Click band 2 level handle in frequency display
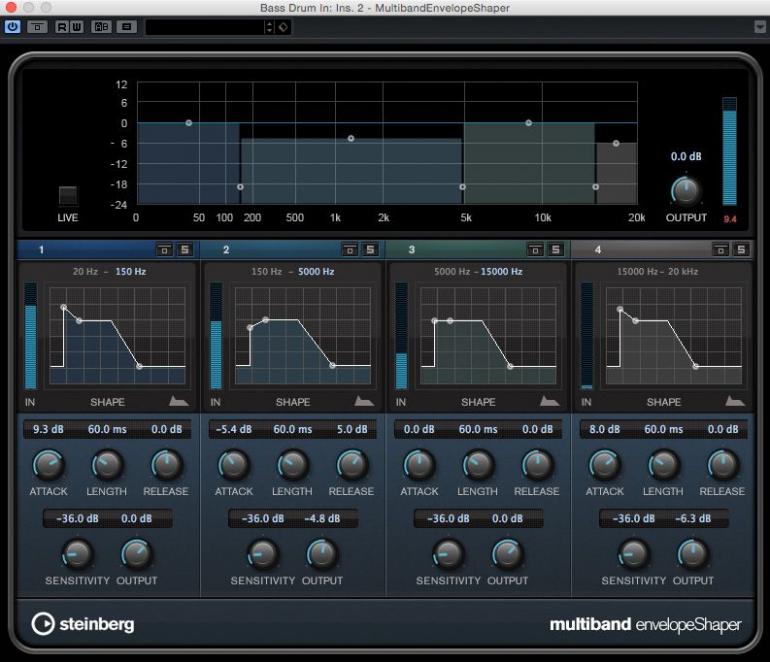The height and width of the screenshot is (662, 770). pyautogui.click(x=351, y=138)
